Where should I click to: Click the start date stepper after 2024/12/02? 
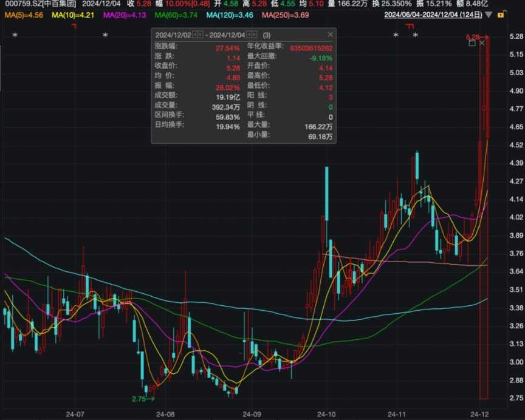[196, 35]
